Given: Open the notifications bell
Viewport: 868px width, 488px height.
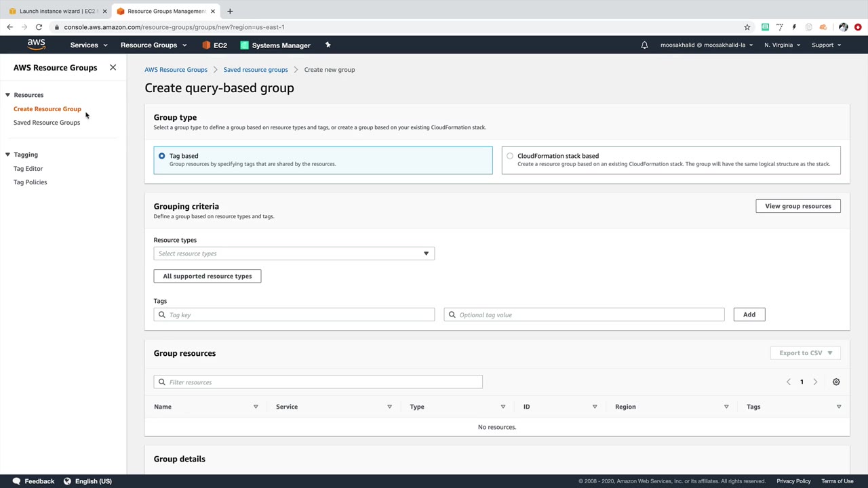Looking at the screenshot, I should click(x=644, y=45).
